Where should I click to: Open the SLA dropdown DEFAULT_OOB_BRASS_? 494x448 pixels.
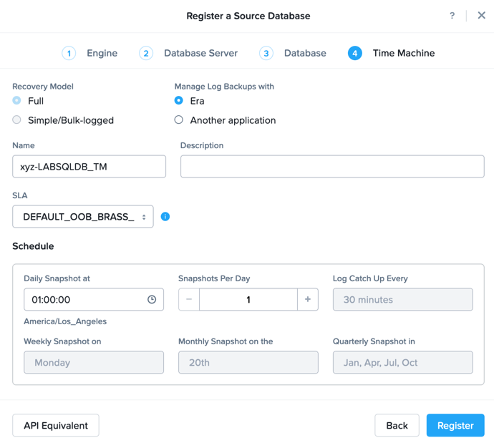83,217
